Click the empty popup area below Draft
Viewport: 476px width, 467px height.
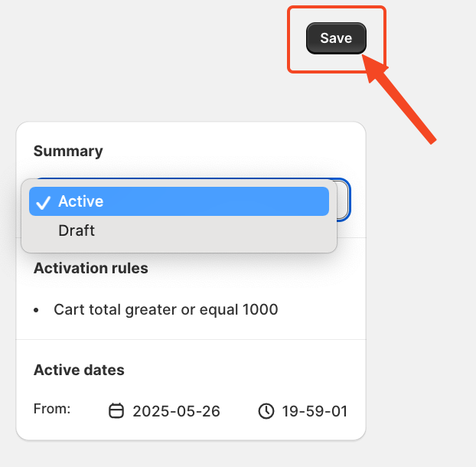coord(179,249)
